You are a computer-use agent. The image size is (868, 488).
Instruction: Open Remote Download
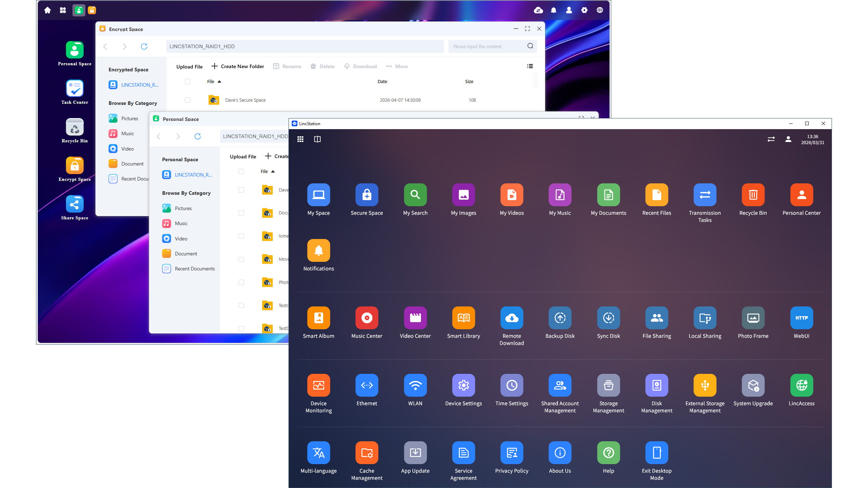(512, 318)
